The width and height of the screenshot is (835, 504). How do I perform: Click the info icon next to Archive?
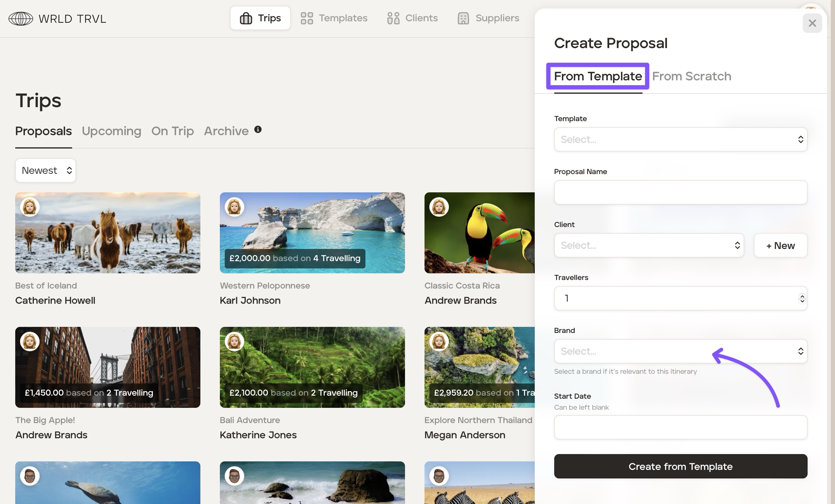(258, 129)
